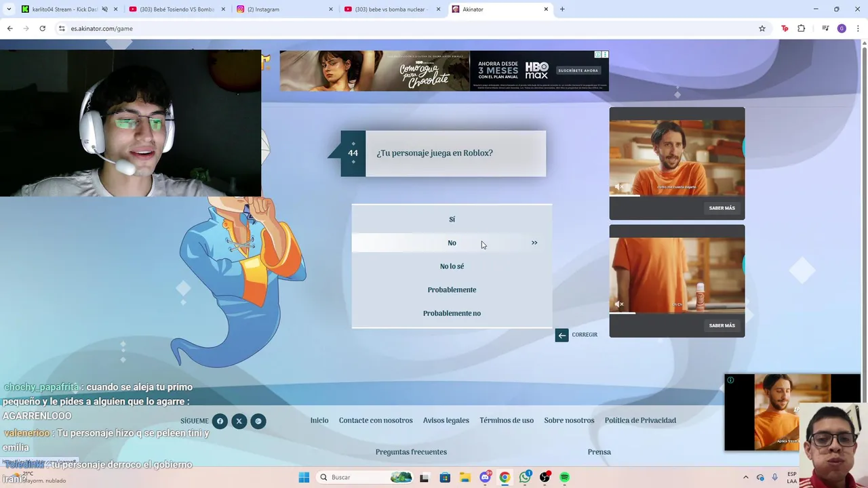Image resolution: width=868 pixels, height=488 pixels.
Task: Open Política de Privacidad link
Action: point(640,420)
